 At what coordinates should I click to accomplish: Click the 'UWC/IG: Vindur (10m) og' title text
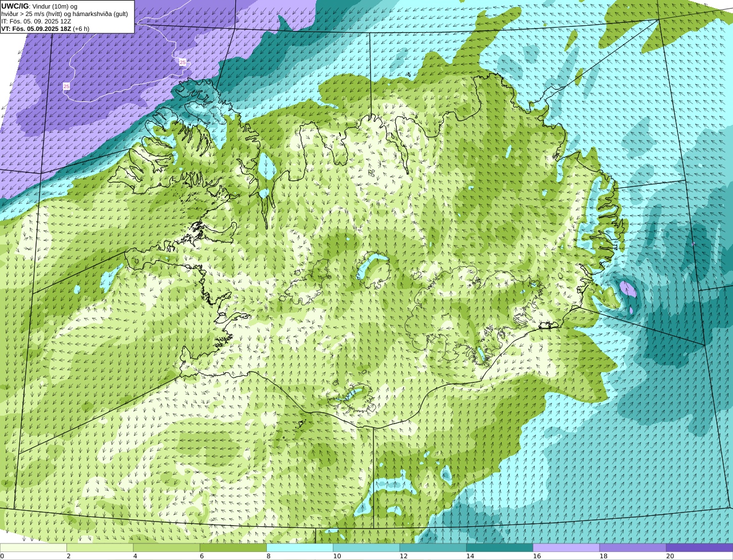pyautogui.click(x=39, y=6)
